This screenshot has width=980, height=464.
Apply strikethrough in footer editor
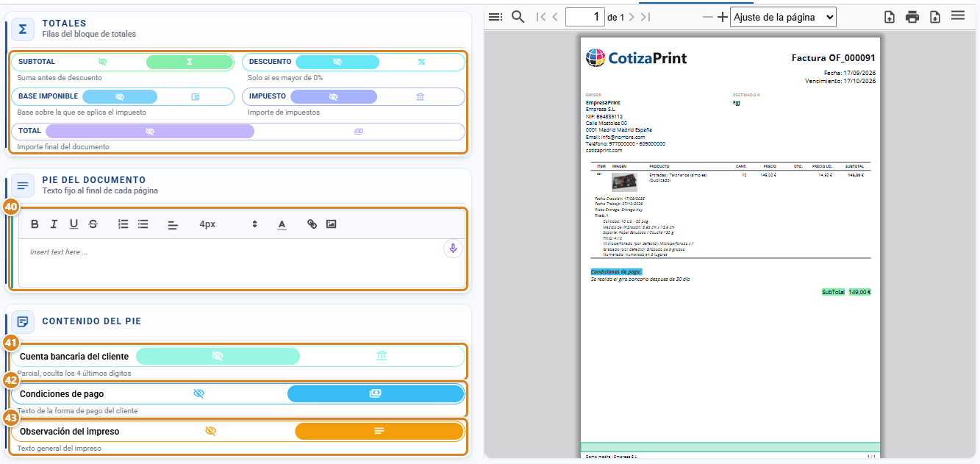[93, 224]
